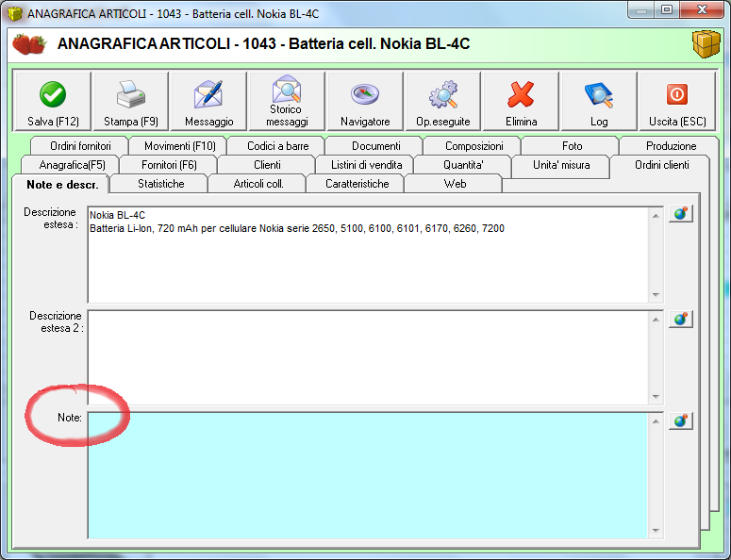The image size is (731, 560).
Task: Click inside the Descrizione estesa text area
Action: (368, 255)
